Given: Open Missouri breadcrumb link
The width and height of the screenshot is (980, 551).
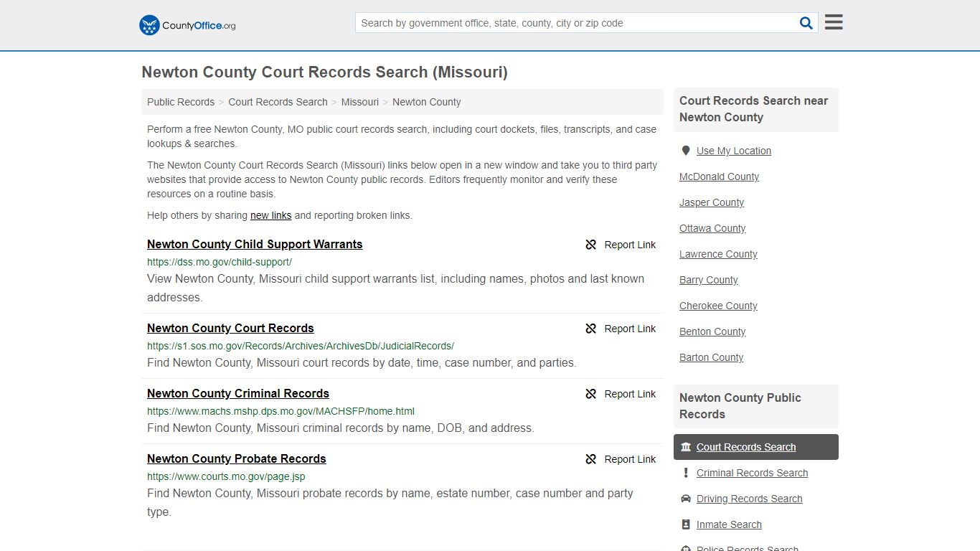Looking at the screenshot, I should 360,102.
